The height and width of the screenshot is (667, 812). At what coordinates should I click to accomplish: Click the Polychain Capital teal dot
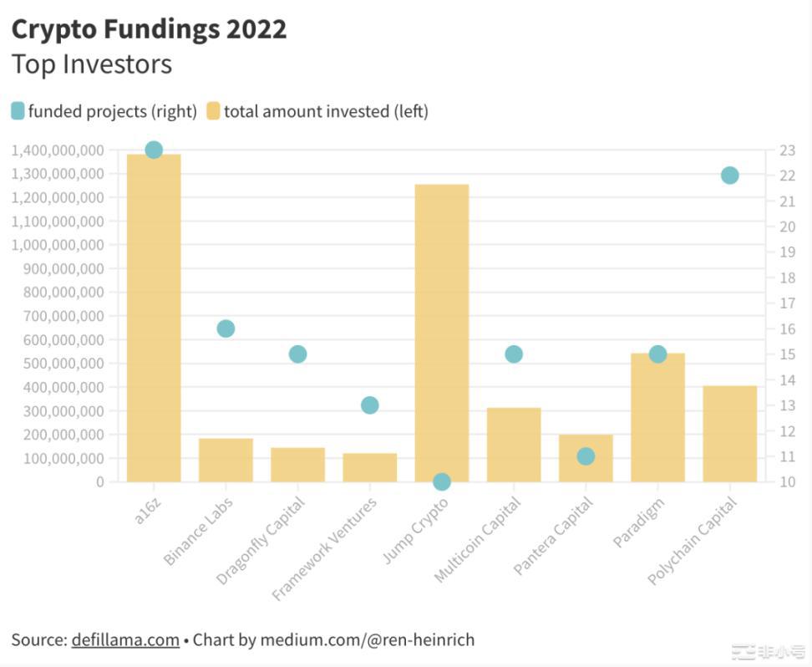click(x=730, y=176)
